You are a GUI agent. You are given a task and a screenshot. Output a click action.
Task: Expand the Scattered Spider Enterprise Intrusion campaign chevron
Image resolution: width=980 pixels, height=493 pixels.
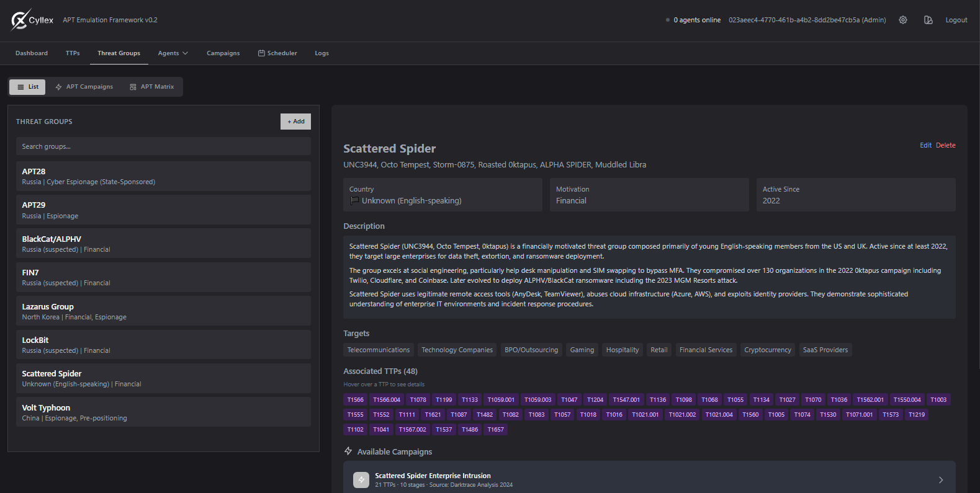(940, 480)
